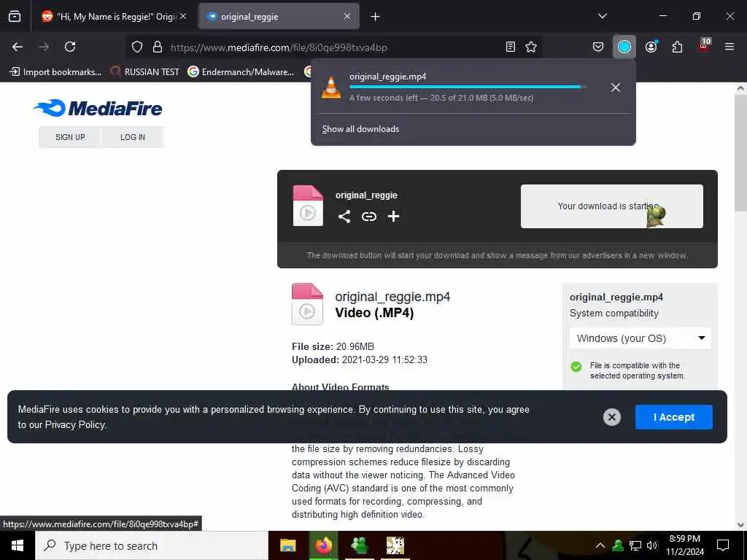747x560 pixels.
Task: Open the extensions puzzle icon
Action: 677,47
